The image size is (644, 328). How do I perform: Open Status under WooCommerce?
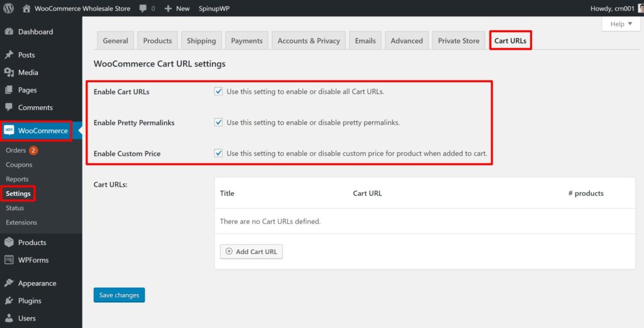tap(15, 208)
